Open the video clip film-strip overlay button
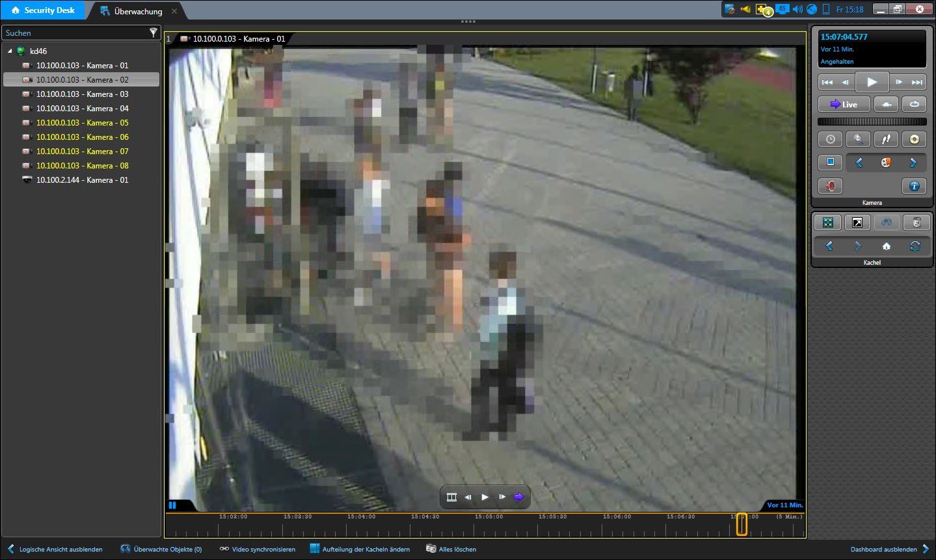 tap(451, 497)
